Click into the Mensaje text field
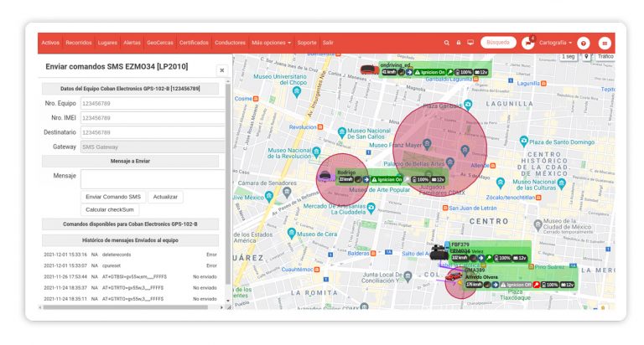Viewport: 644px width, 345px height. tap(152, 178)
